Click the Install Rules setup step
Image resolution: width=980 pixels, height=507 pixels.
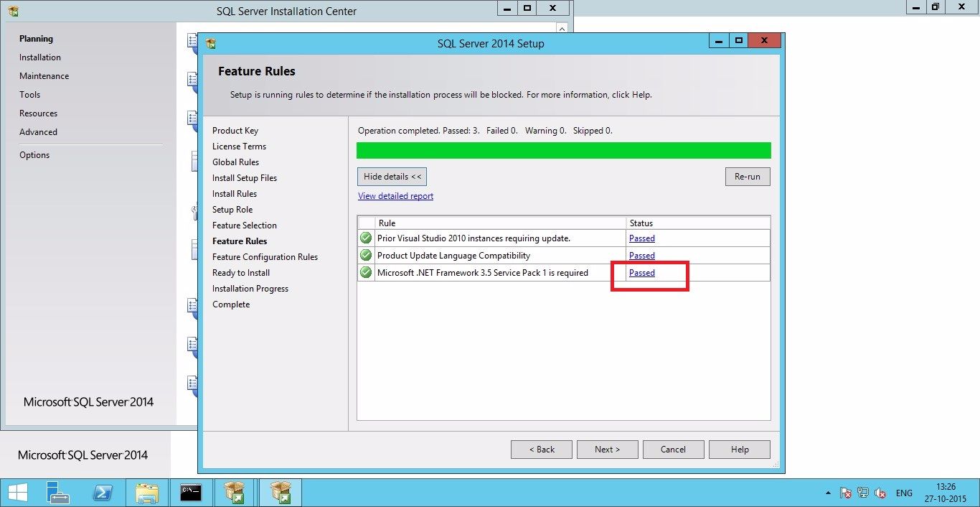tap(235, 194)
